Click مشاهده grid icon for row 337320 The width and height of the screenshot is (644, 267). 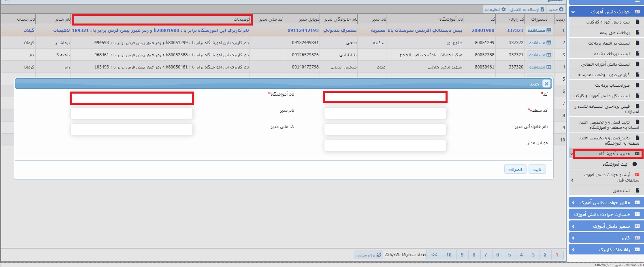(548, 67)
